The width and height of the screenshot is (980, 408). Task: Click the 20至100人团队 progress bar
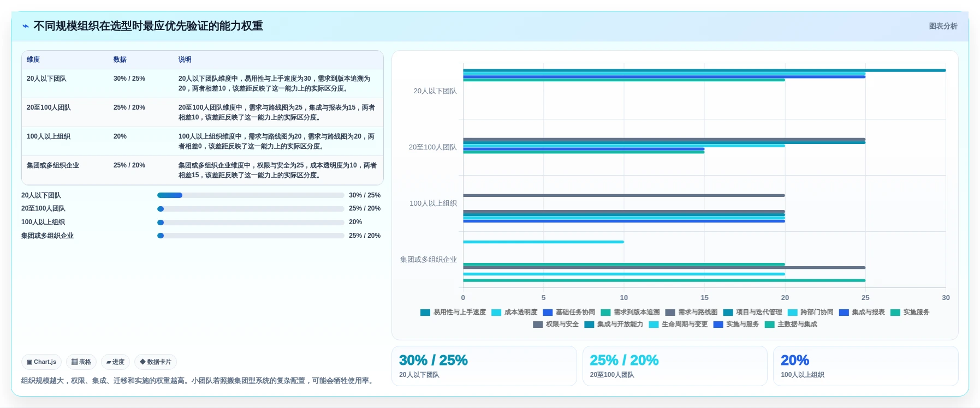[x=251, y=209]
